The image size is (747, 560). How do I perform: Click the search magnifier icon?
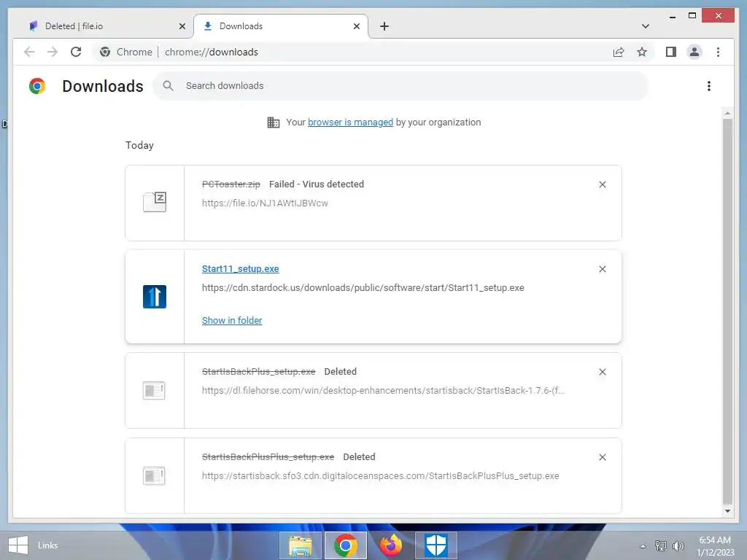(x=168, y=86)
